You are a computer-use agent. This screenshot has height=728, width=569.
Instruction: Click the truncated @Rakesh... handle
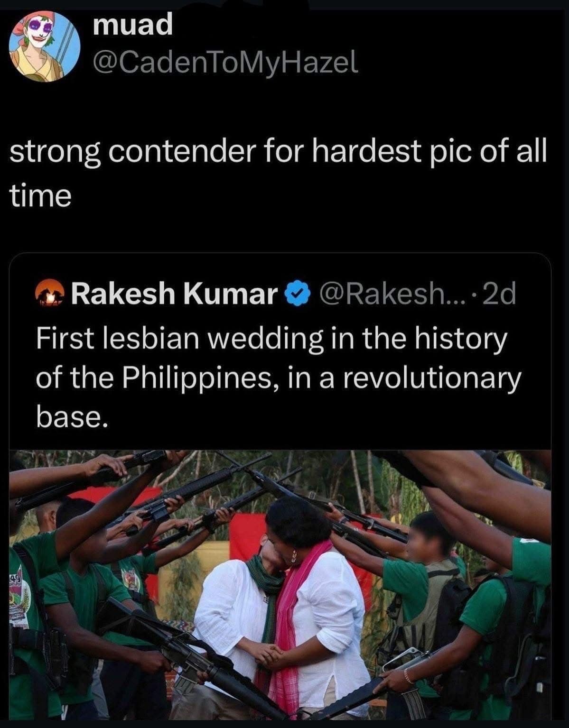coord(382,295)
